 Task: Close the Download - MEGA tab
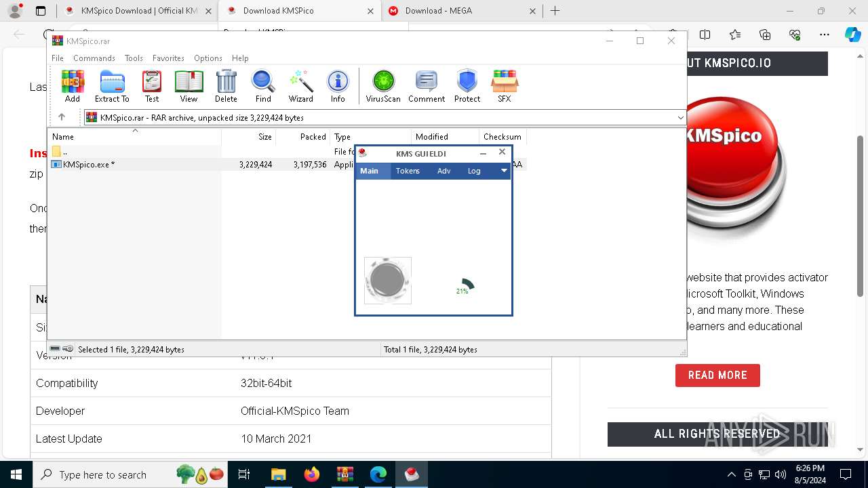point(532,11)
